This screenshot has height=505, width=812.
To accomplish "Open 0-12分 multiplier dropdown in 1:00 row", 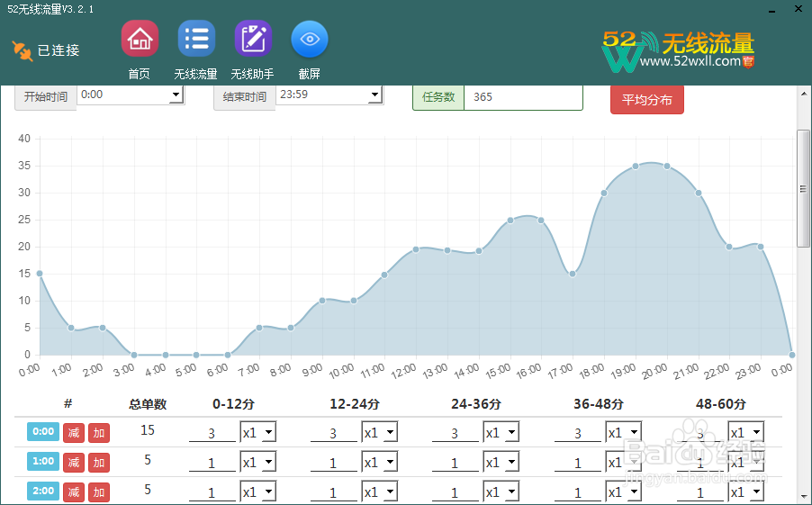I will 257,462.
